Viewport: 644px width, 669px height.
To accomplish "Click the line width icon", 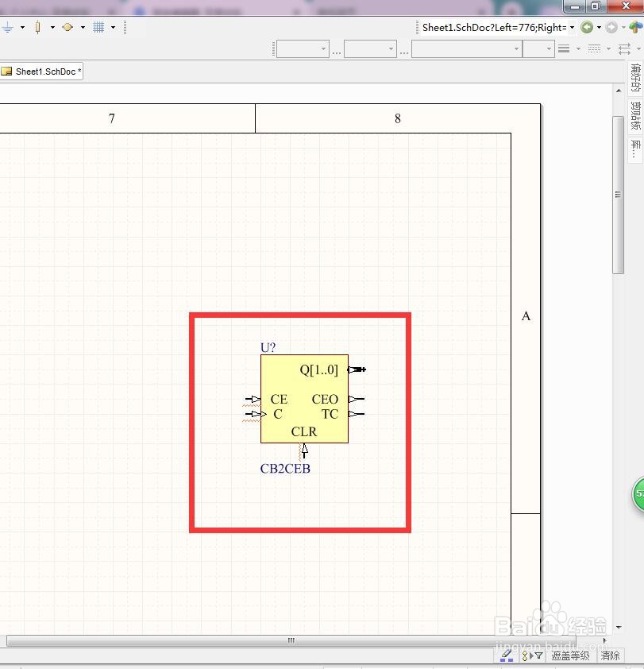I will (x=564, y=49).
